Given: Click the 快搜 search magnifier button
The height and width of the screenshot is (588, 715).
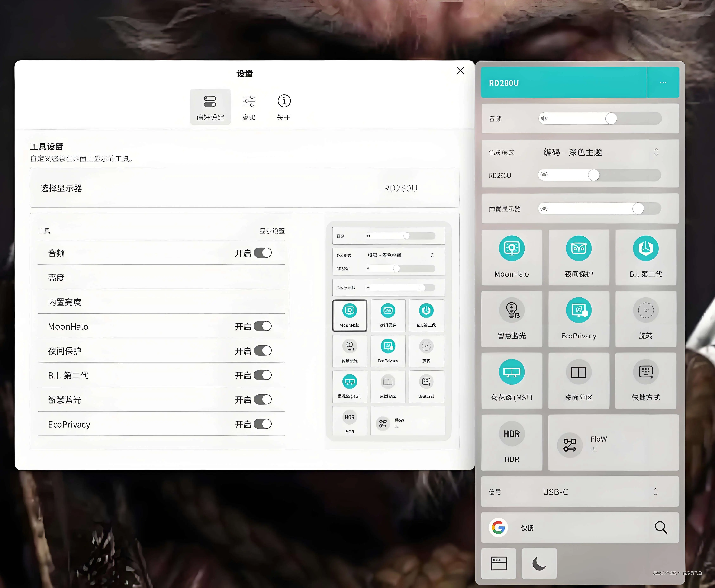Looking at the screenshot, I should tap(660, 527).
